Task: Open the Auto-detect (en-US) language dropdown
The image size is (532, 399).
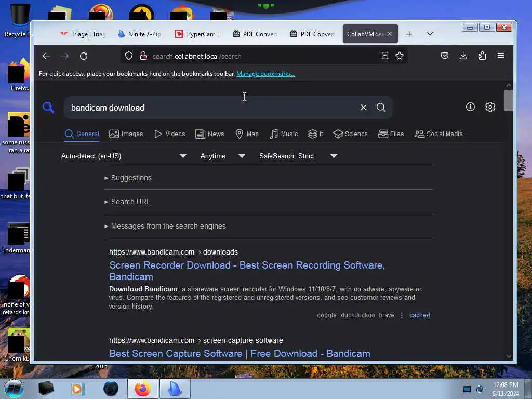Action: 124,156
